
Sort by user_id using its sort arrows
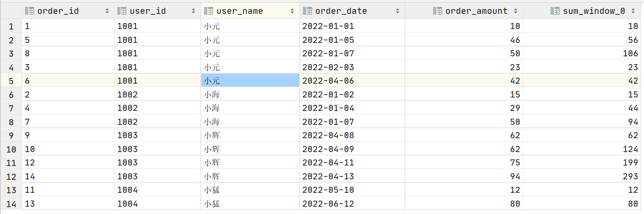[194, 11]
